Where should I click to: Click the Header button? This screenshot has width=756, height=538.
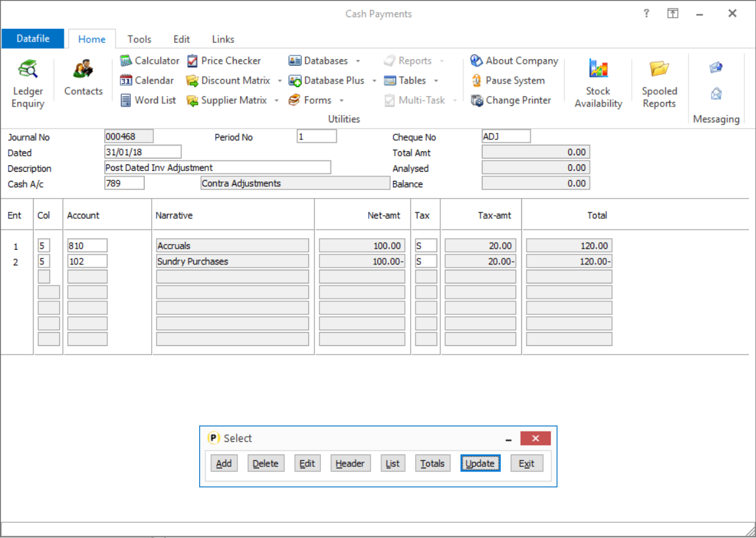click(350, 463)
